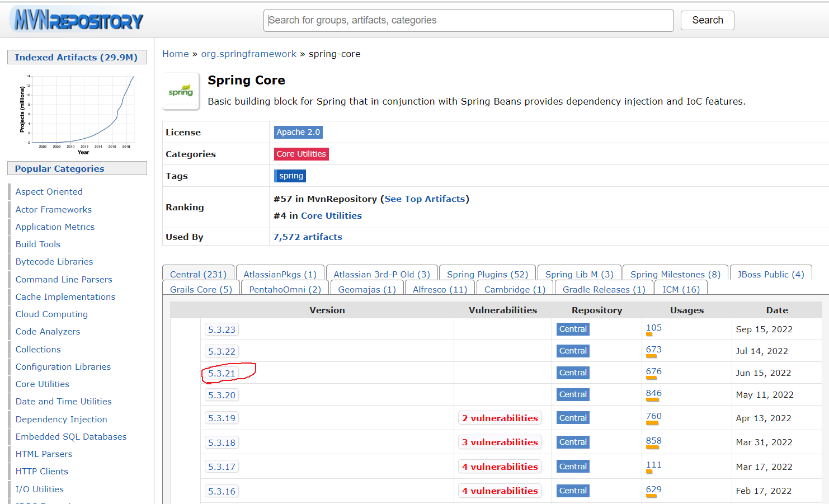Go to Home breadcrumb link
The image size is (829, 504).
(176, 54)
